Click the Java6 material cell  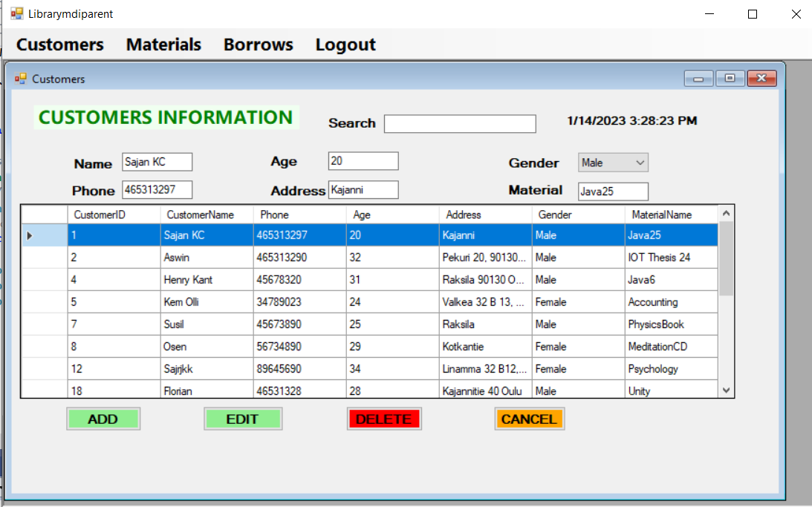(x=671, y=279)
